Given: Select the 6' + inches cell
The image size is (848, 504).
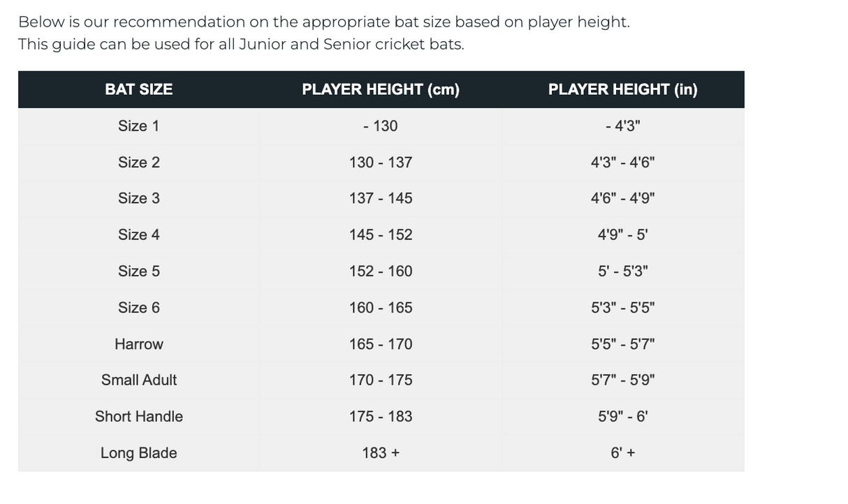Looking at the screenshot, I should [622, 453].
